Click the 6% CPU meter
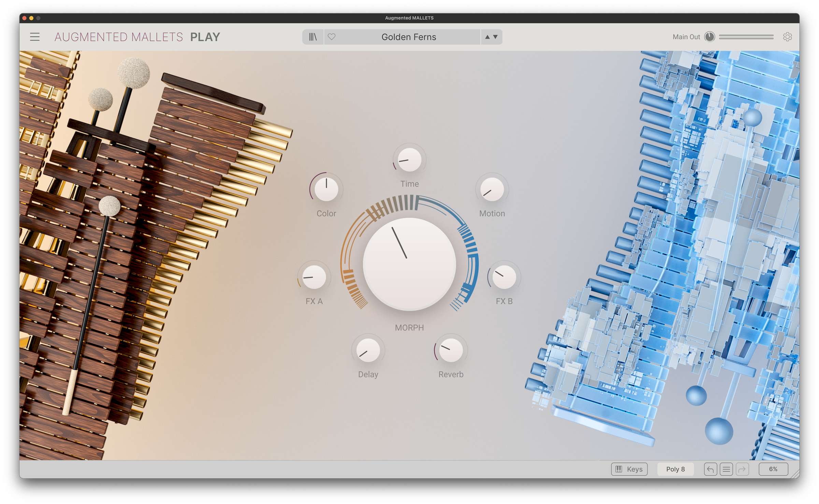 click(x=773, y=469)
